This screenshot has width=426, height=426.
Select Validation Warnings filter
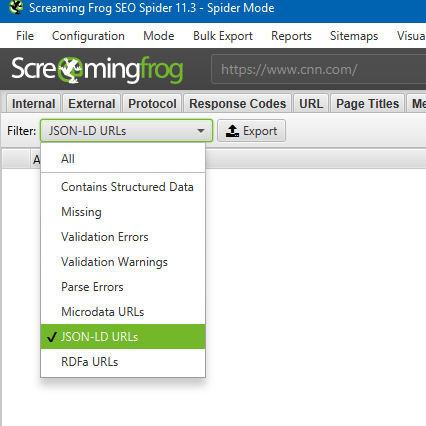(123, 262)
